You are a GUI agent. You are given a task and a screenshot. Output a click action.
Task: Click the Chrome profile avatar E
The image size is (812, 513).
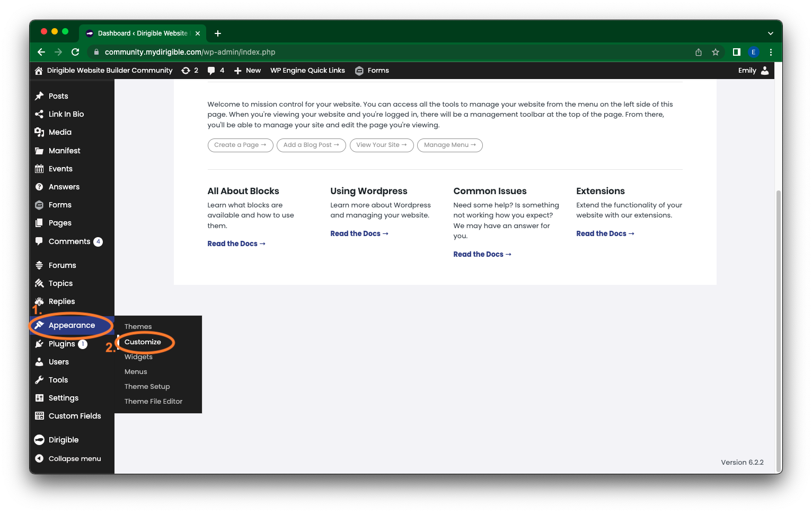(x=753, y=52)
